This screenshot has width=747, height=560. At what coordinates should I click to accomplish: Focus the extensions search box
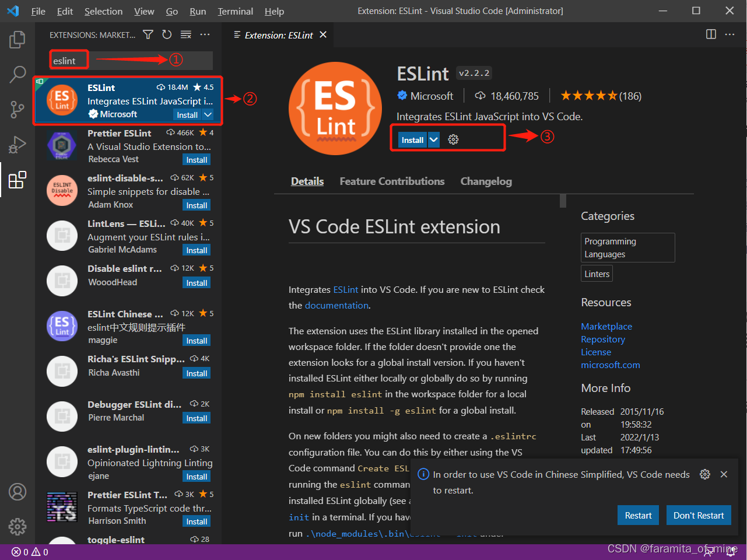(x=131, y=61)
